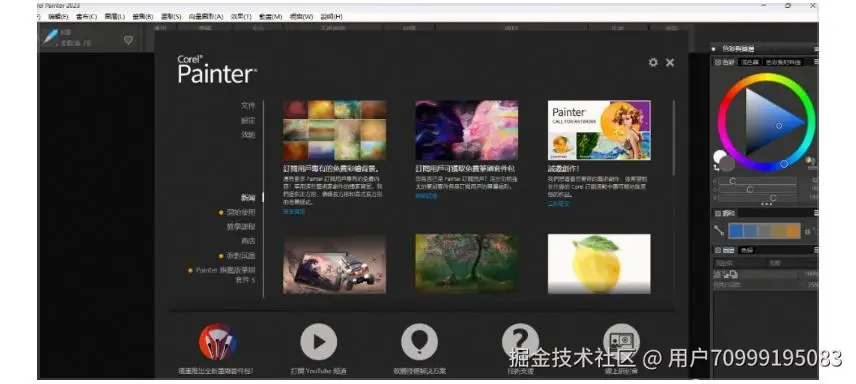Screen dimensions: 856x384
Task: Click blue link under Call for Artwork article
Action: (x=558, y=203)
